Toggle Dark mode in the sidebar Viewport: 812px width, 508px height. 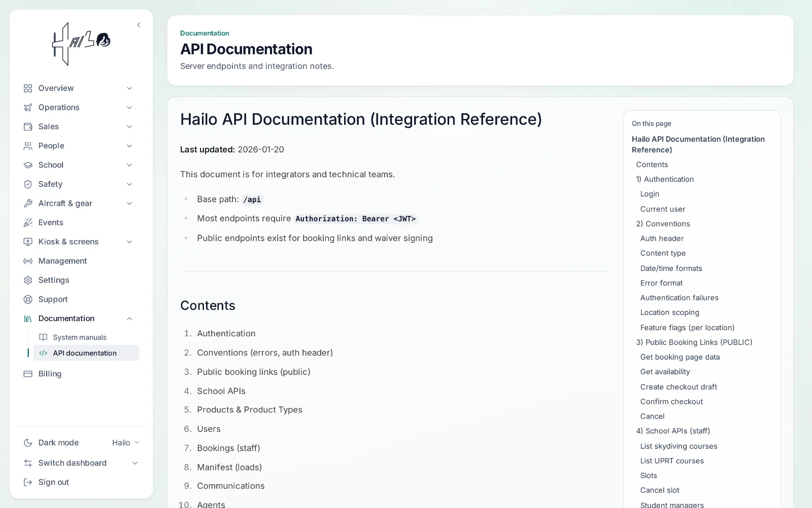click(x=58, y=442)
